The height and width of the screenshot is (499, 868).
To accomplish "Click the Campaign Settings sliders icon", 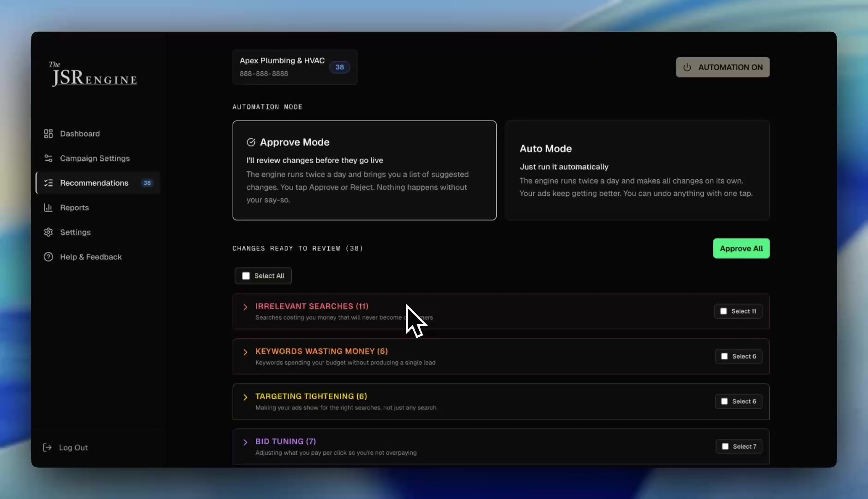I will pyautogui.click(x=48, y=158).
